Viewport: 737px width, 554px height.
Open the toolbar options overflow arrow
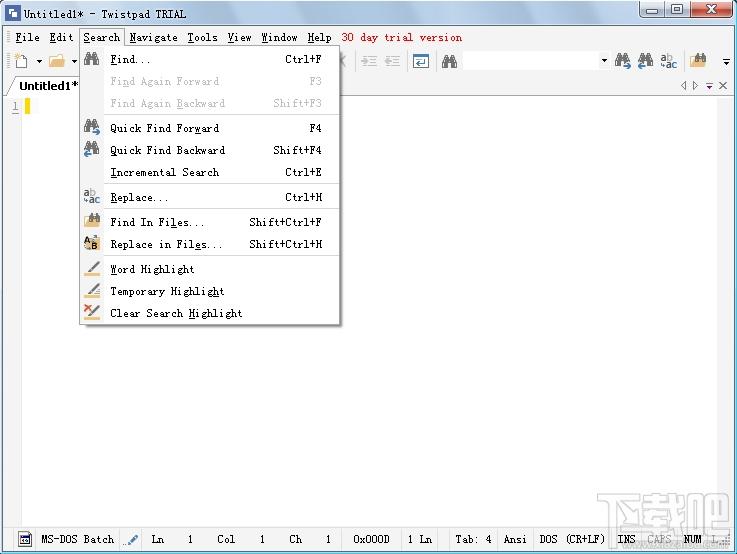coord(726,62)
